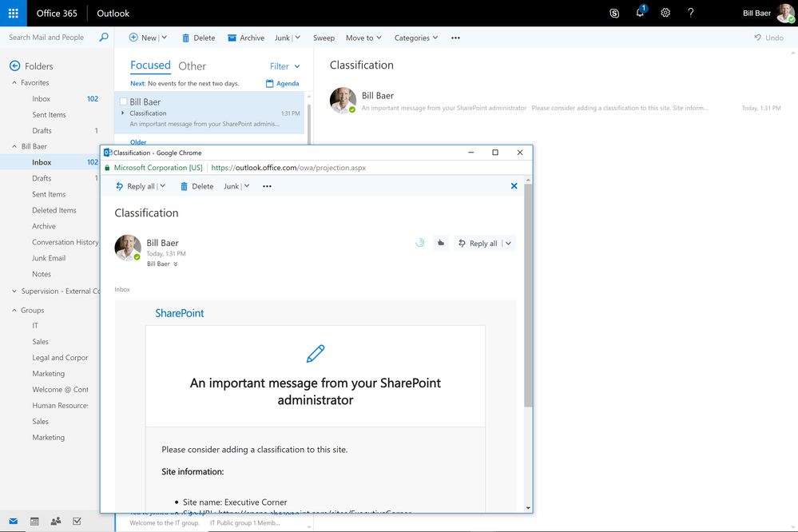Image resolution: width=798 pixels, height=532 pixels.
Task: Collapse the Groups section
Action: click(14, 310)
